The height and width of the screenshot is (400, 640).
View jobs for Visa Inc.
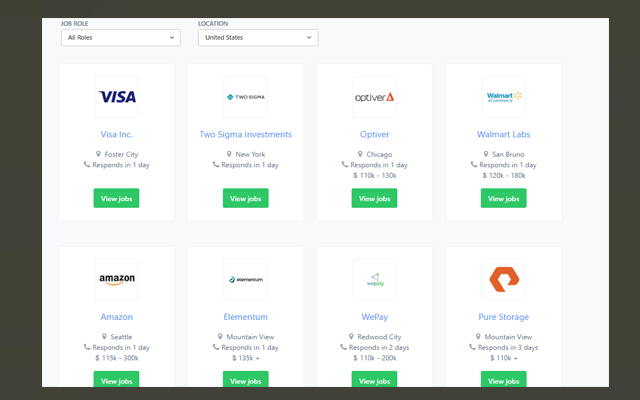click(x=117, y=198)
